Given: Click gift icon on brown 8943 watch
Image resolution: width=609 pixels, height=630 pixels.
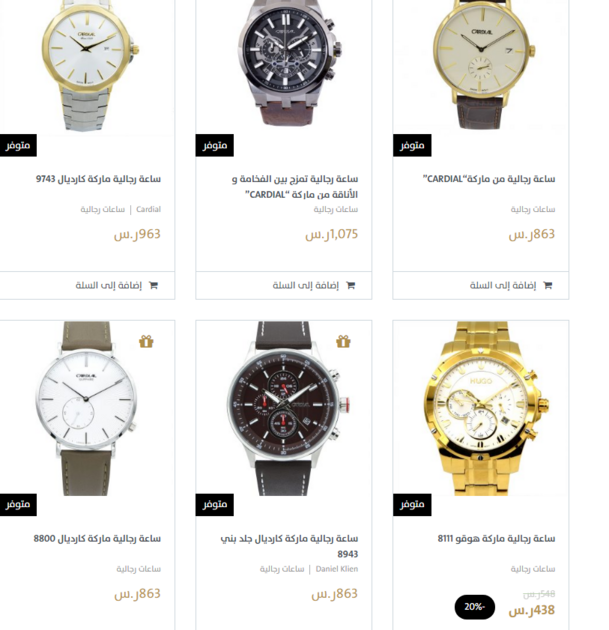Looking at the screenshot, I should point(343,342).
